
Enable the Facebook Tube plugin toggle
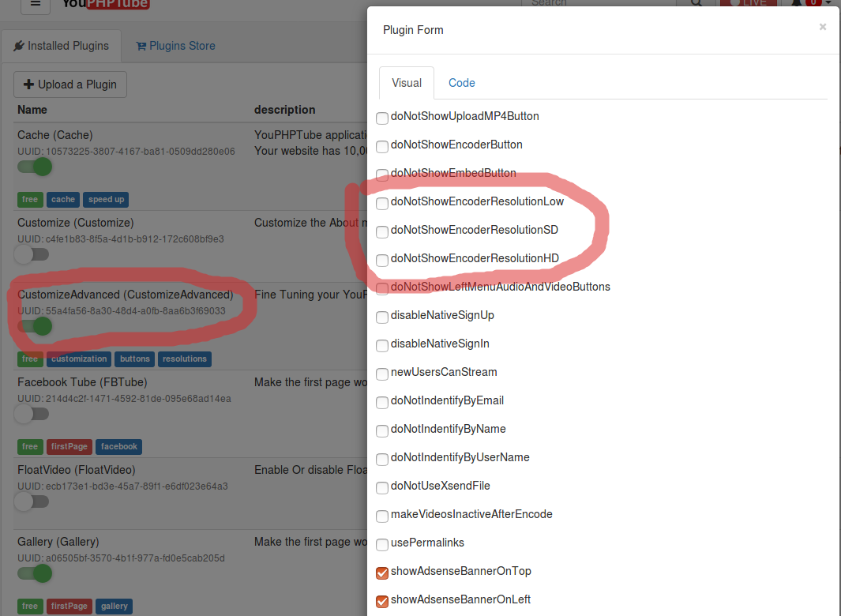click(32, 414)
